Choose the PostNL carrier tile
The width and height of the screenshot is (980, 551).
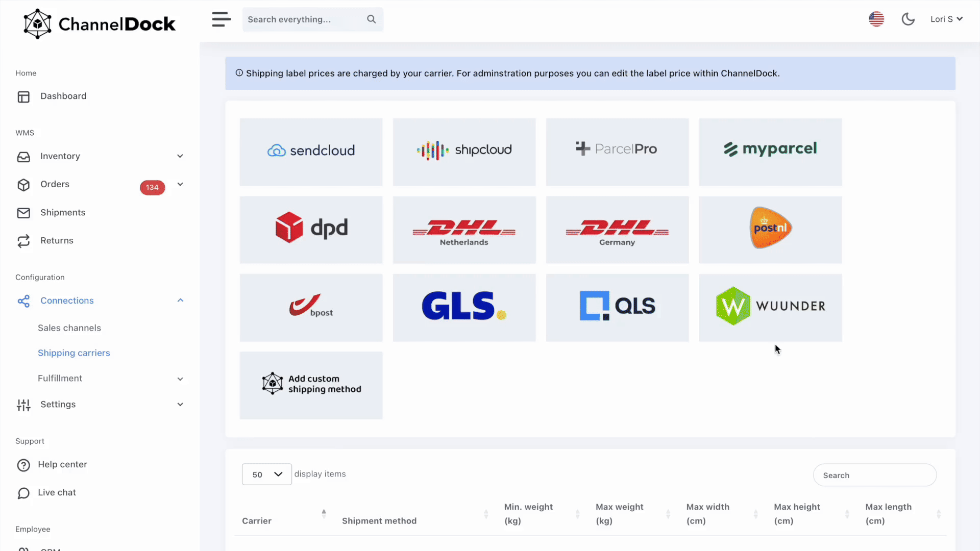pyautogui.click(x=770, y=230)
